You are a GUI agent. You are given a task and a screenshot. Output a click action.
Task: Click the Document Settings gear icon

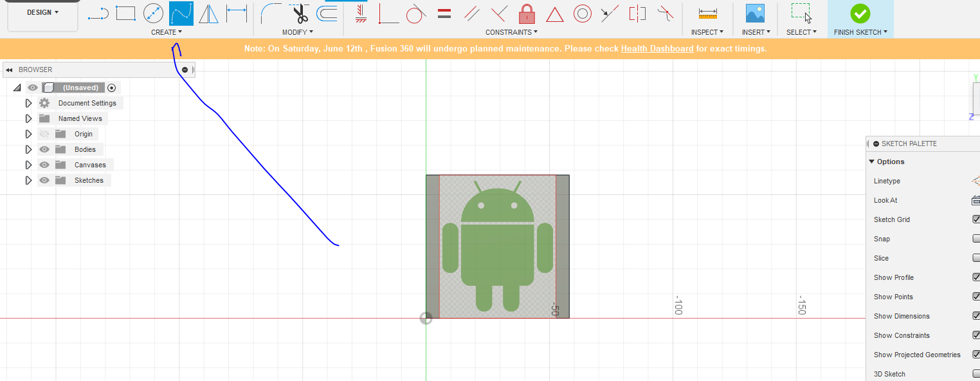(44, 103)
